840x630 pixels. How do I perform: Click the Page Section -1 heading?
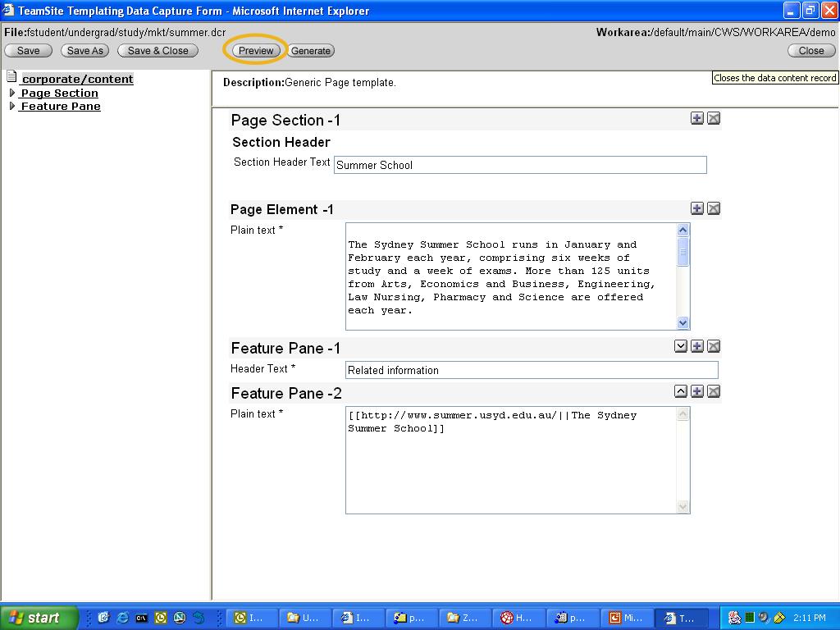coord(285,121)
